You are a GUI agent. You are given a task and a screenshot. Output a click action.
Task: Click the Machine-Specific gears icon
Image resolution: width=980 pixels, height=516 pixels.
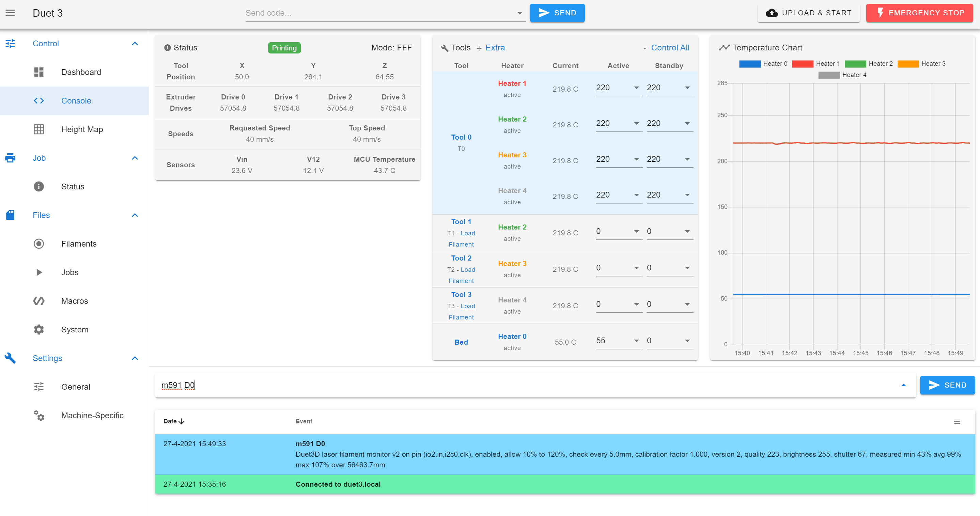[39, 415]
